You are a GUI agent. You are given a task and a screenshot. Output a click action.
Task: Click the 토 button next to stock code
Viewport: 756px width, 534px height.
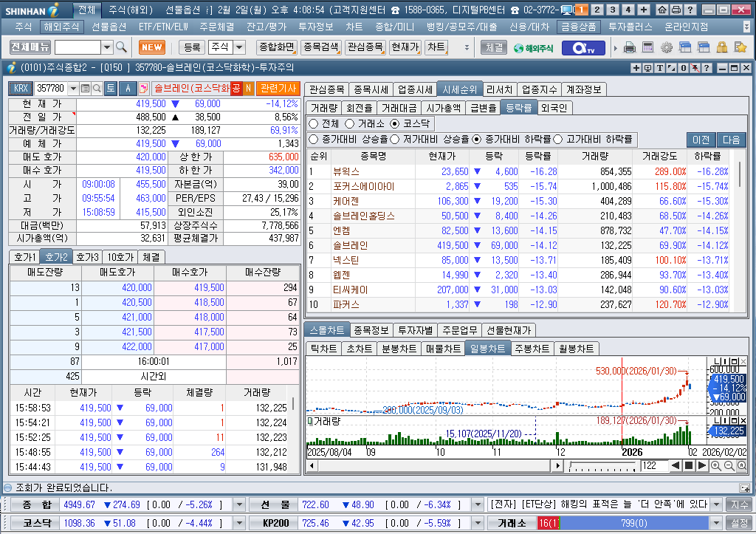(111, 89)
